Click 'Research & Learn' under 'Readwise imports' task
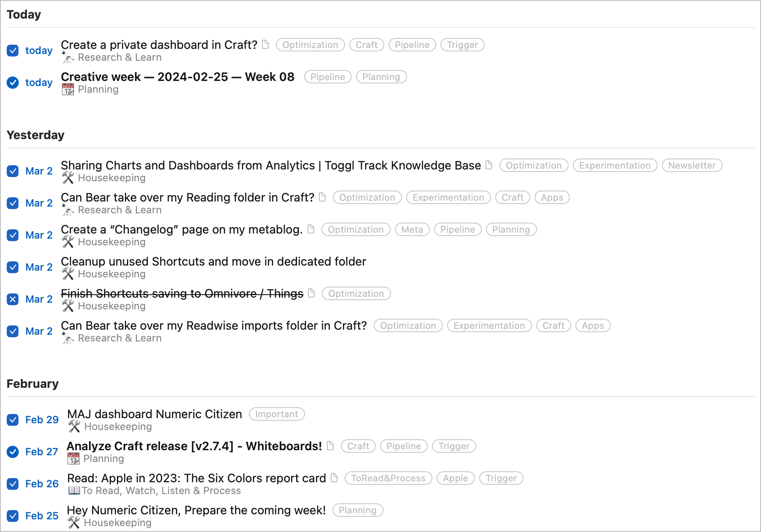 coord(120,338)
